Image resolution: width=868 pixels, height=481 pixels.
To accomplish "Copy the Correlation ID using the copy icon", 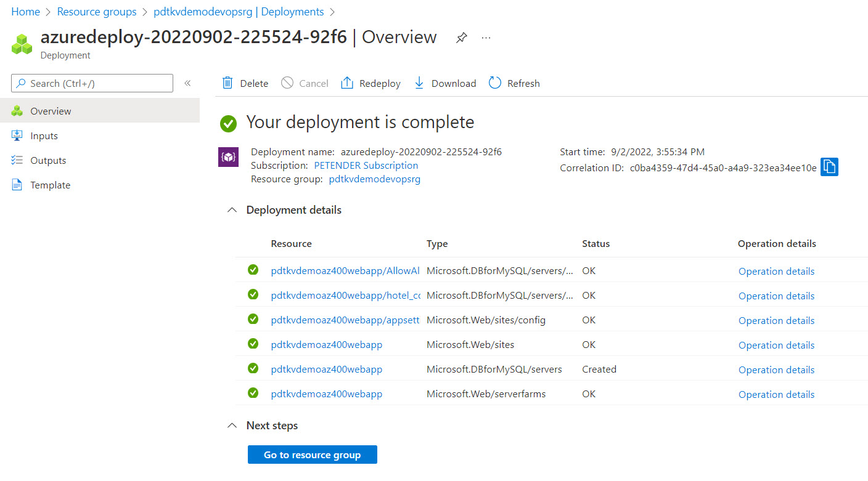I will coord(829,167).
